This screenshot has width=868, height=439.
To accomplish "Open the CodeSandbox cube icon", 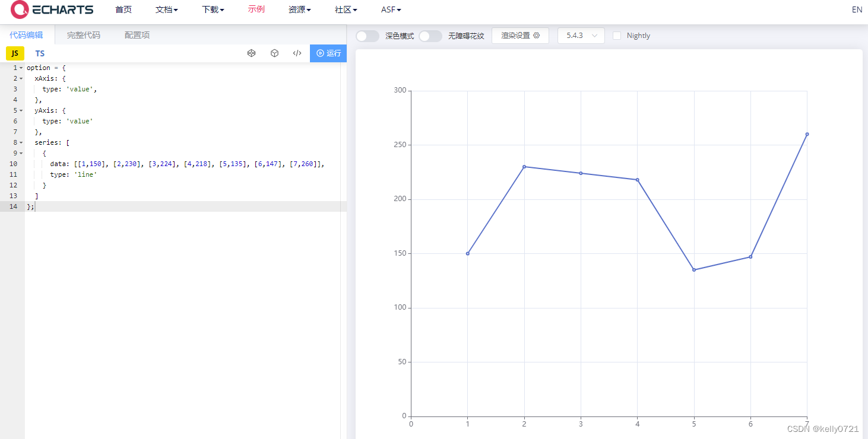I will (x=274, y=53).
